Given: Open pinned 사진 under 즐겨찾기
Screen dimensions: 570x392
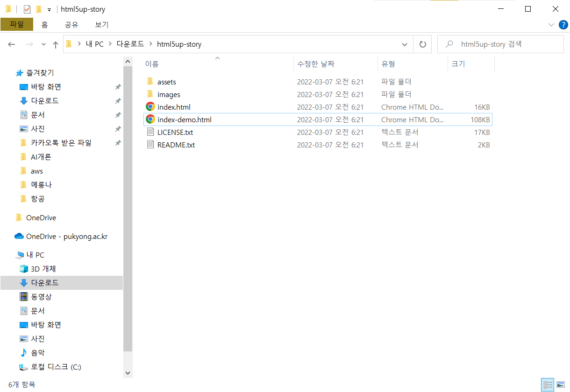Looking at the screenshot, I should 38,129.
